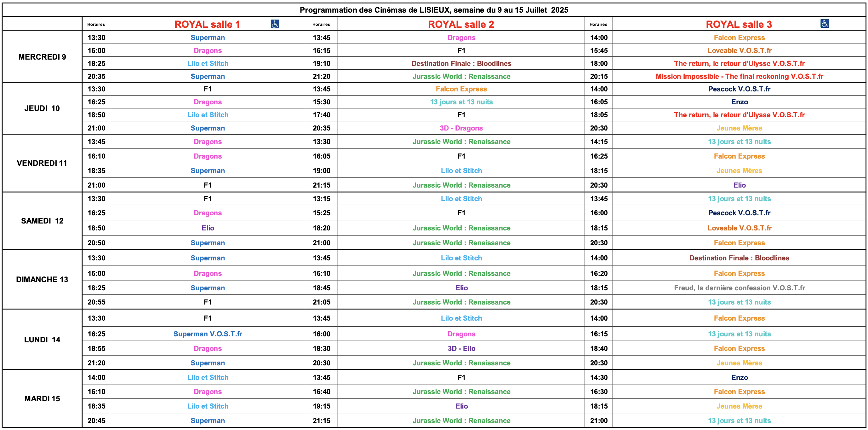868x430 pixels.
Task: Select the LUNDI 14 day cell
Action: (x=42, y=340)
